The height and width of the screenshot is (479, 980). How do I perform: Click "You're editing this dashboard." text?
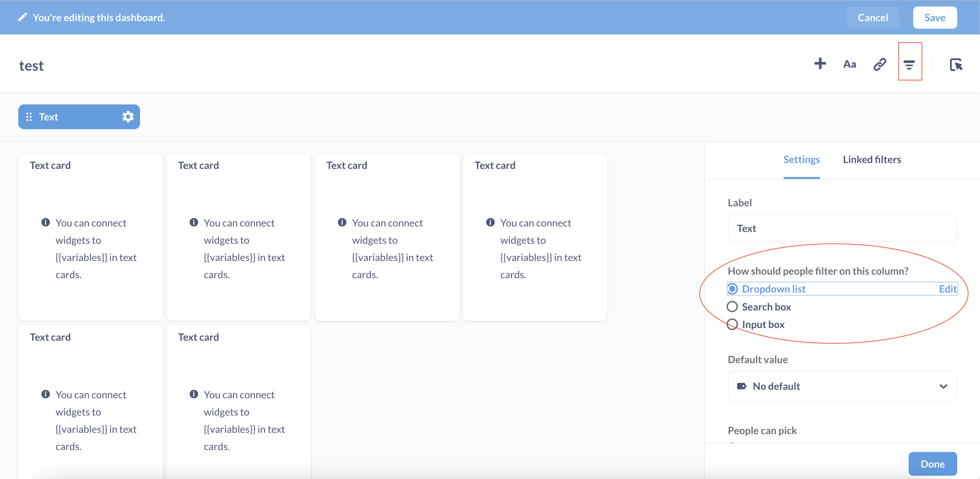coord(99,18)
